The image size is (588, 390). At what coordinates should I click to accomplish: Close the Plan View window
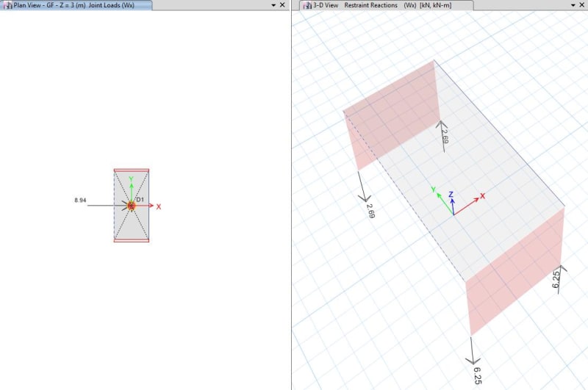pos(282,5)
